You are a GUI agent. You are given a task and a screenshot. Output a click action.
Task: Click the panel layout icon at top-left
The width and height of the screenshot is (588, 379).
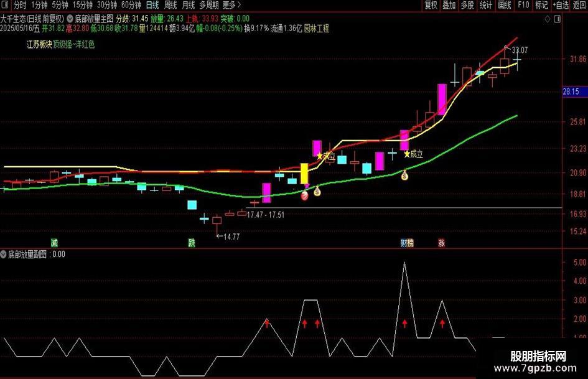click(6, 5)
